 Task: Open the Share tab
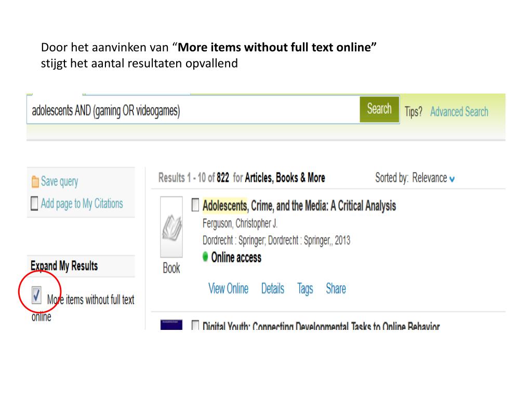336,288
